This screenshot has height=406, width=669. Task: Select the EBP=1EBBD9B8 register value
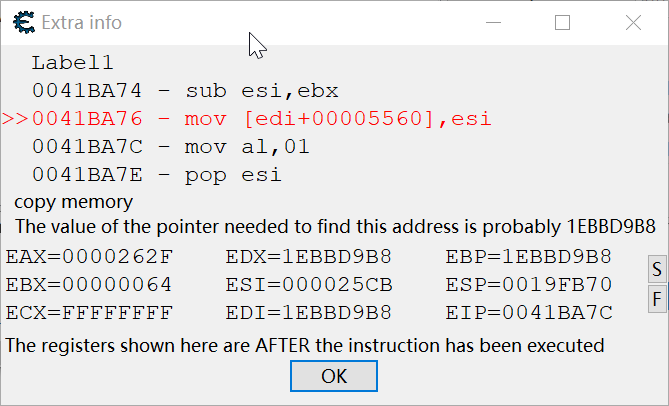(529, 257)
